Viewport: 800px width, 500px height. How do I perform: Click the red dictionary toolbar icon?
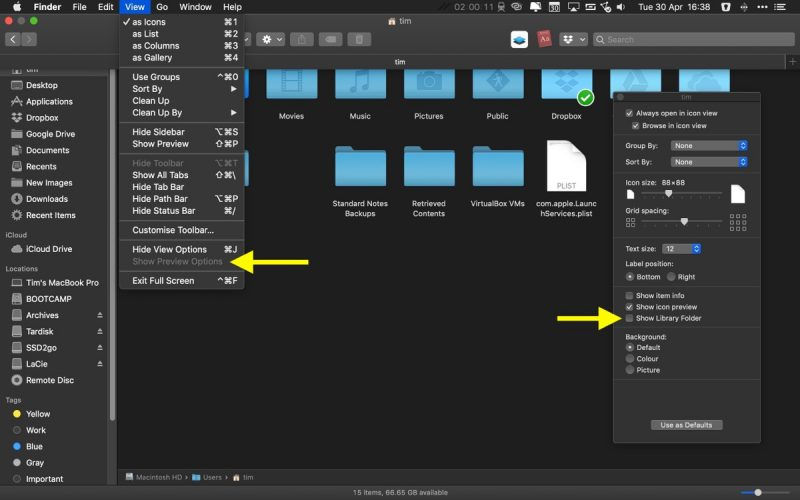(544, 39)
